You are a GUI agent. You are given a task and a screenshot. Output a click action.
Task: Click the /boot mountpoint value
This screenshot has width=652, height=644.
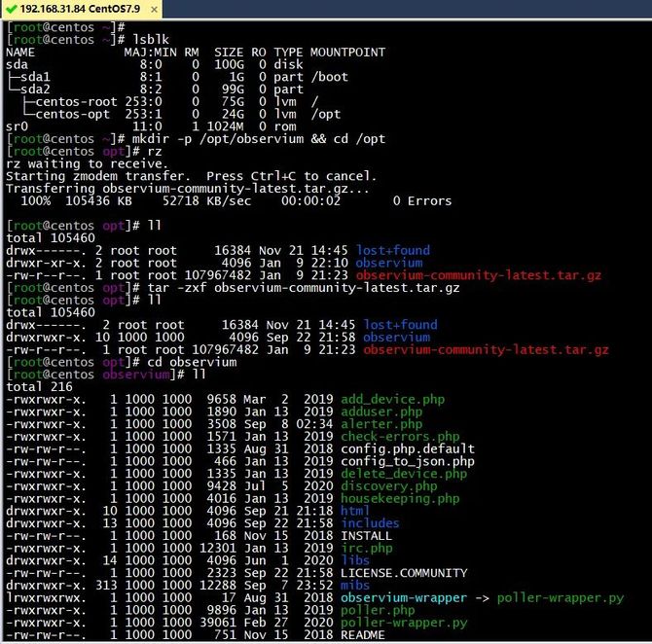click(x=329, y=77)
